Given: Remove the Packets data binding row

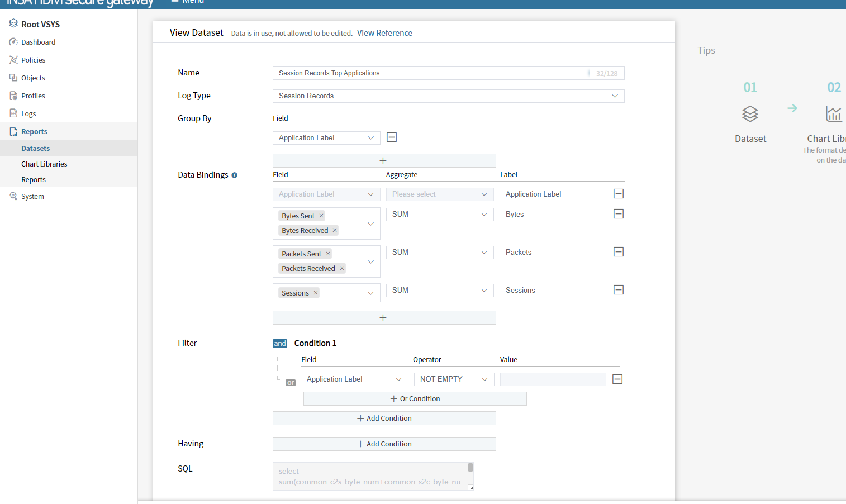Looking at the screenshot, I should 618,252.
